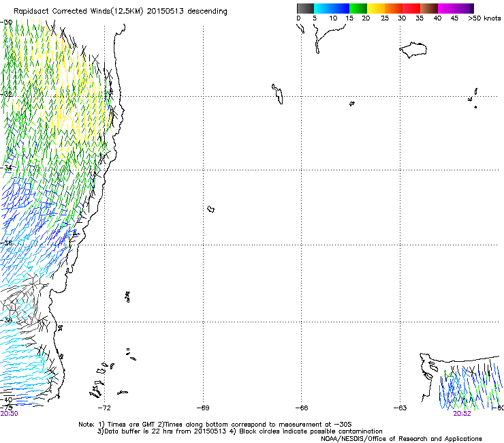
Task: Click the purple time stamp '20:52'
Action: (x=462, y=414)
